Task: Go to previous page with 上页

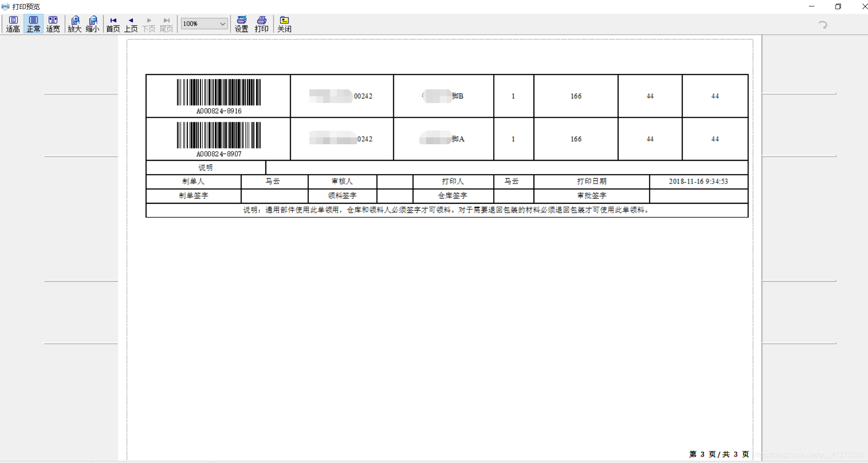Action: pos(131,25)
